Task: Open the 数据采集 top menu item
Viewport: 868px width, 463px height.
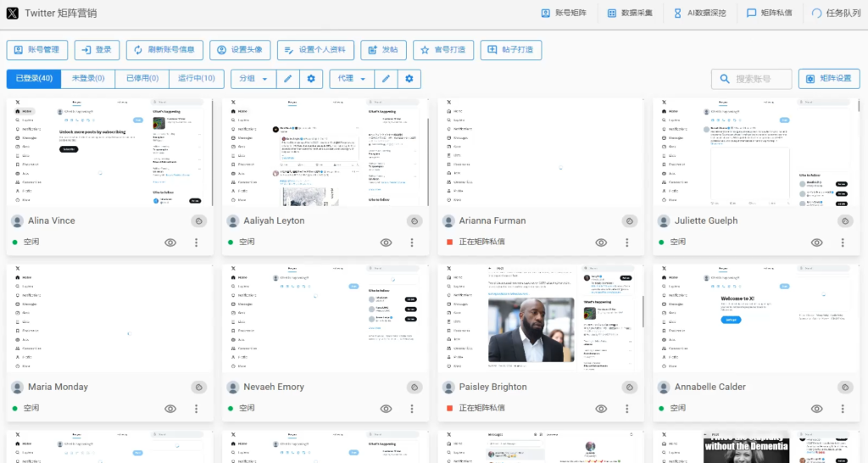Action: click(629, 13)
